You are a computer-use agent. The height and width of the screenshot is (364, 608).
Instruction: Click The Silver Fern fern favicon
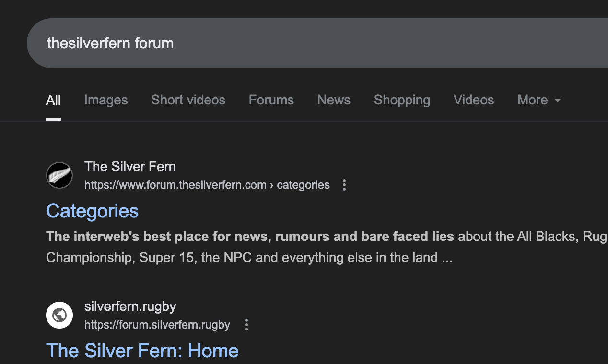(59, 175)
